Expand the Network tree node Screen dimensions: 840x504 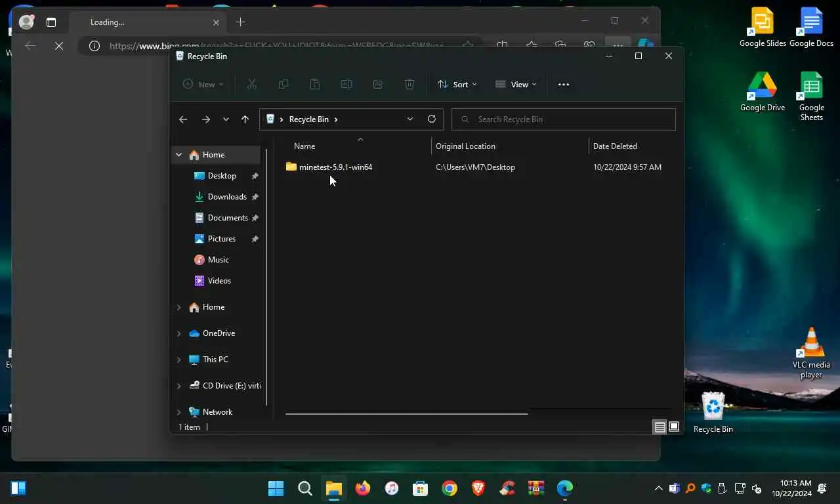pyautogui.click(x=178, y=412)
